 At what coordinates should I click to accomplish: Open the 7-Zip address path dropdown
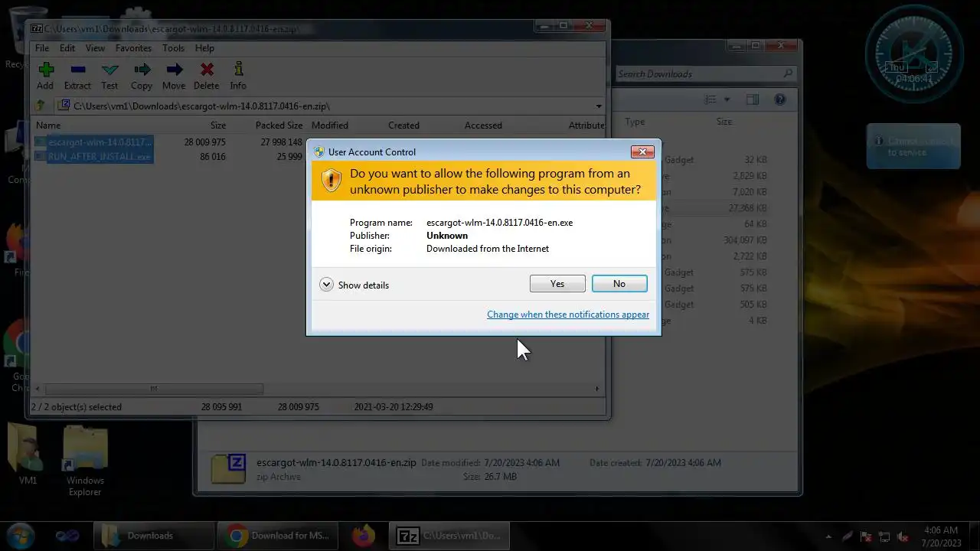coord(599,106)
